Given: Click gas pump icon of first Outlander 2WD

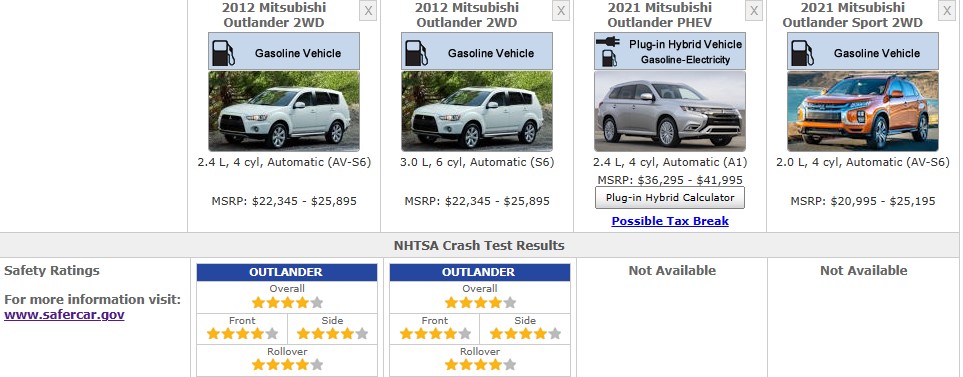Looking at the screenshot, I should [224, 53].
